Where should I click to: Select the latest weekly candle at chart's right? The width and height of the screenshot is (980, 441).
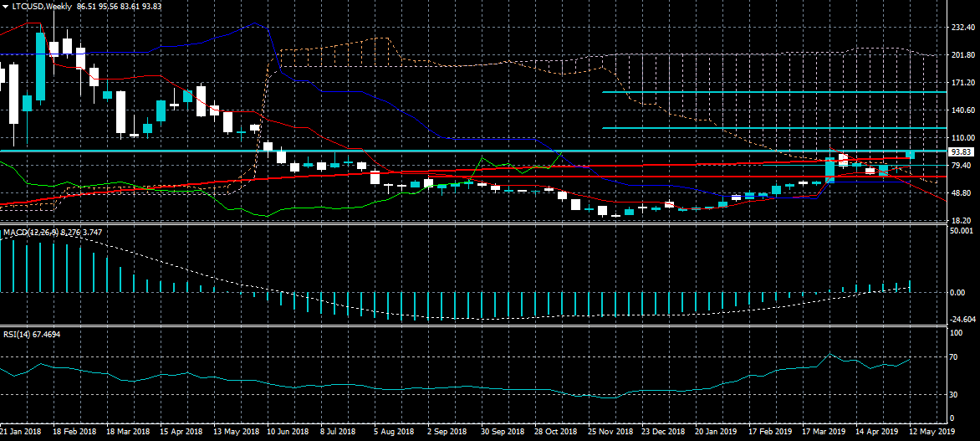click(x=910, y=155)
